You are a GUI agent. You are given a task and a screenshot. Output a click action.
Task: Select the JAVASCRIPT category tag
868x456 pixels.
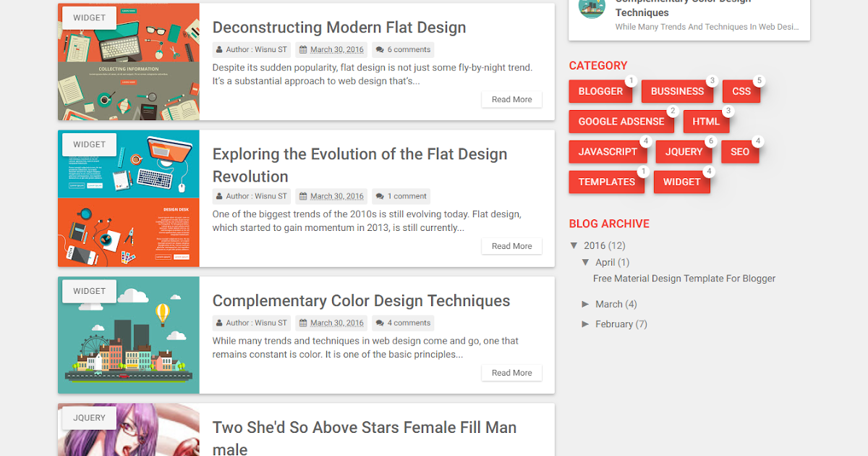pyautogui.click(x=608, y=151)
